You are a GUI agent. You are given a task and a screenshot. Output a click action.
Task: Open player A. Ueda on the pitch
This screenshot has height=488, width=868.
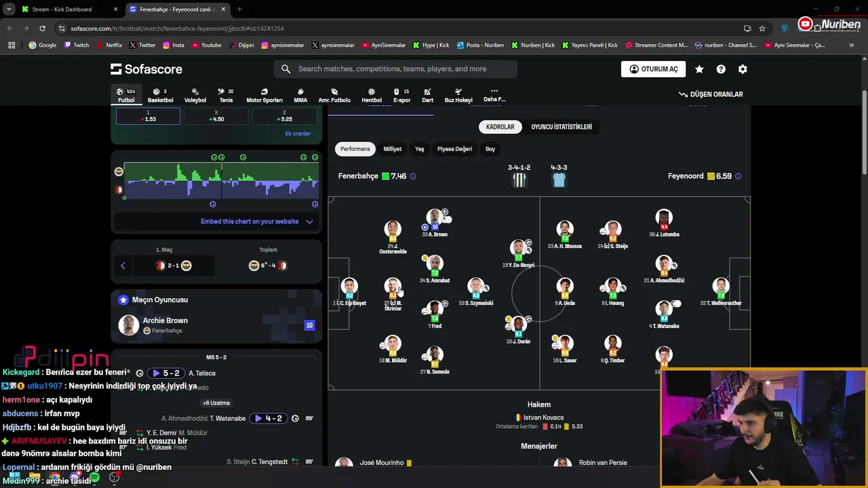pos(565,291)
